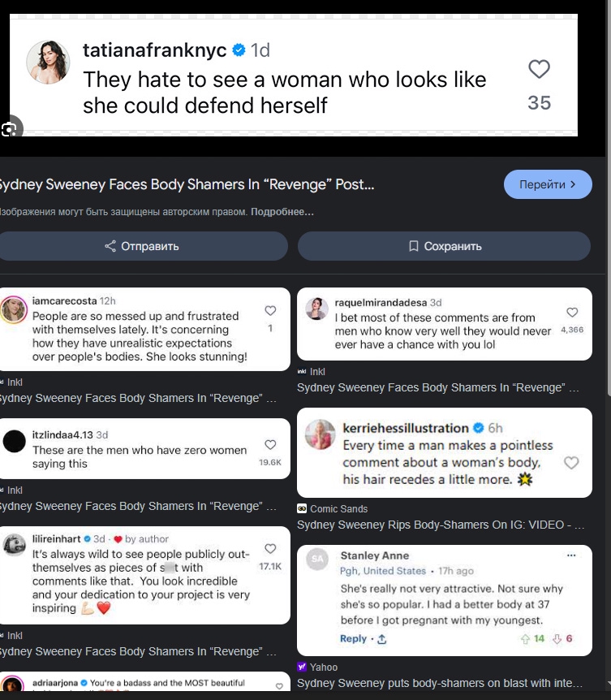Open the "Sydney Sweeney puts body-shamers on blast" link

tap(438, 684)
